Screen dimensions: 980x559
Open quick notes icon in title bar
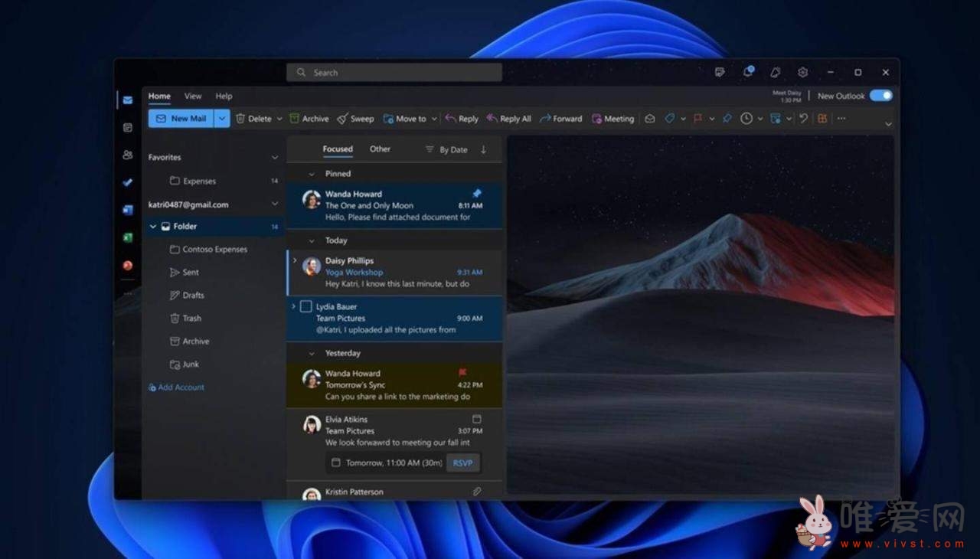point(720,72)
